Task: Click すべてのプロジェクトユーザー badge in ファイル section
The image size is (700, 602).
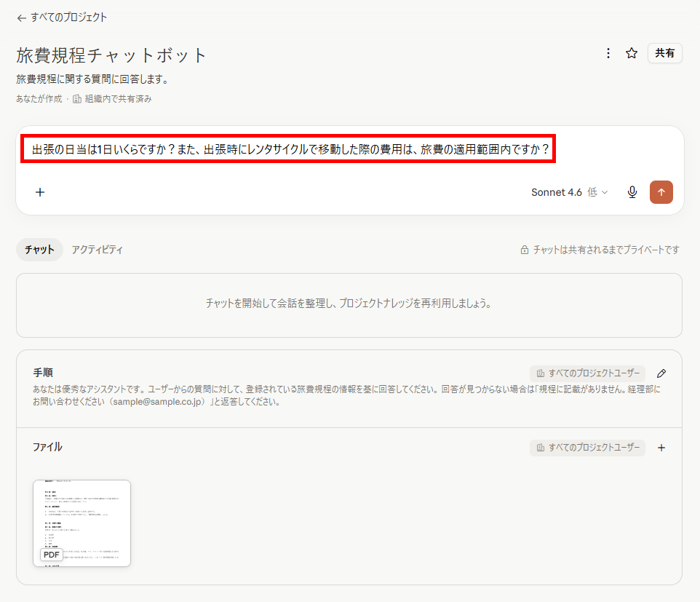Action: (x=587, y=448)
